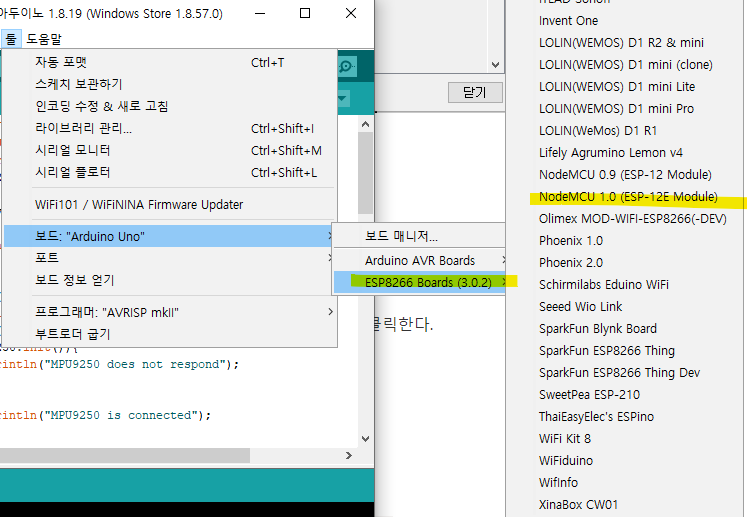Click the dialog list scroll-down arrow
Screen dimensions: 752x517
[495, 64]
